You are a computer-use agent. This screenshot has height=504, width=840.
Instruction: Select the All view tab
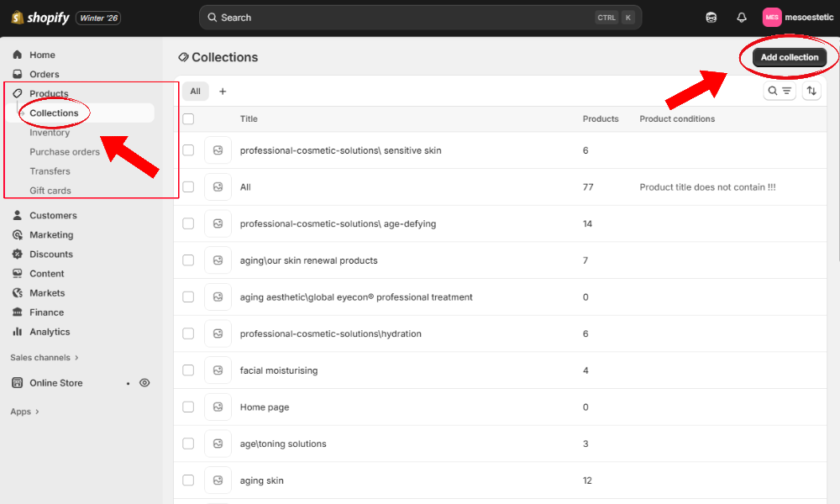click(195, 92)
